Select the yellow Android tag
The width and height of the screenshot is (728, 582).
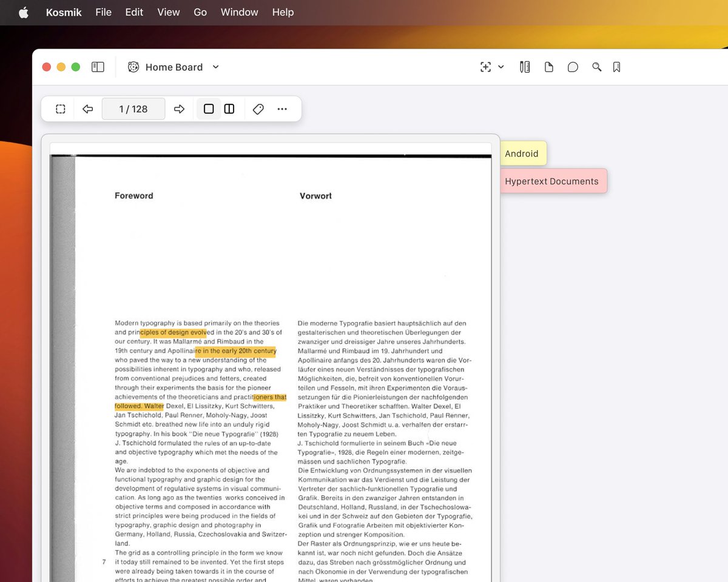[x=523, y=153]
